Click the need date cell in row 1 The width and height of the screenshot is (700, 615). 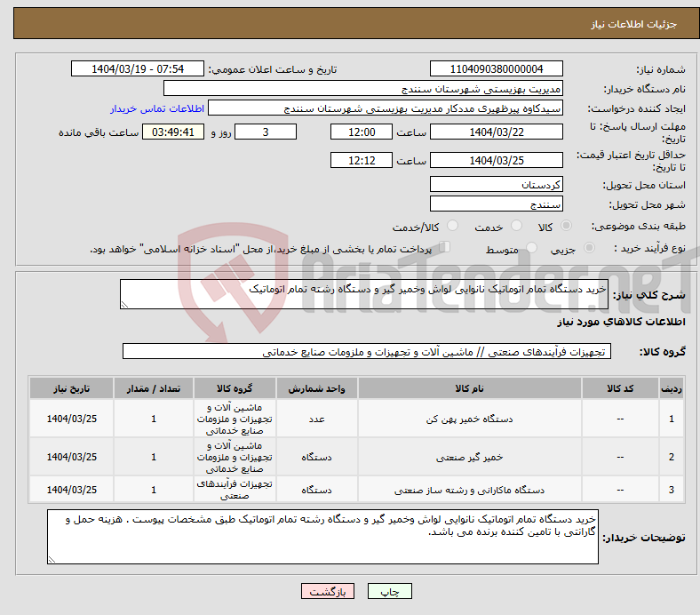[71, 419]
